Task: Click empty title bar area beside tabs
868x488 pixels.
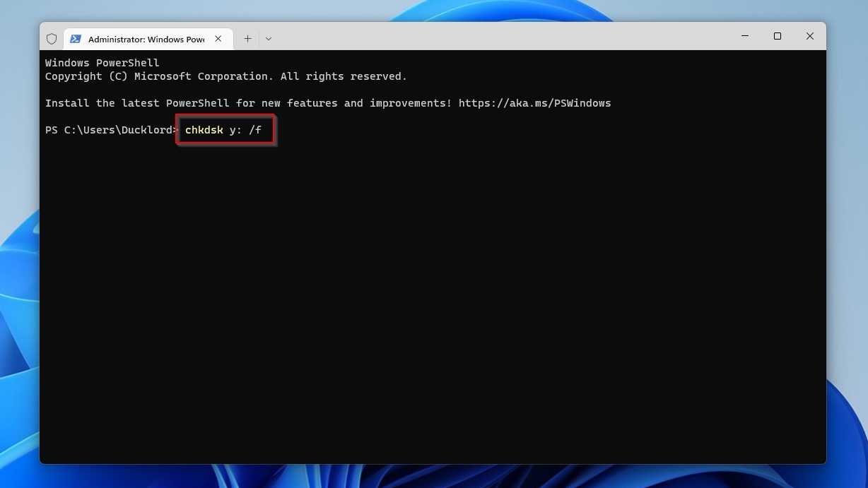Action: (x=495, y=36)
